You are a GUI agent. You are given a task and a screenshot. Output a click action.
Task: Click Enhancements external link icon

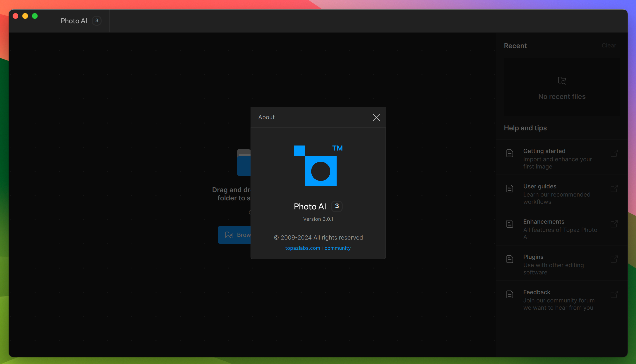coord(614,224)
